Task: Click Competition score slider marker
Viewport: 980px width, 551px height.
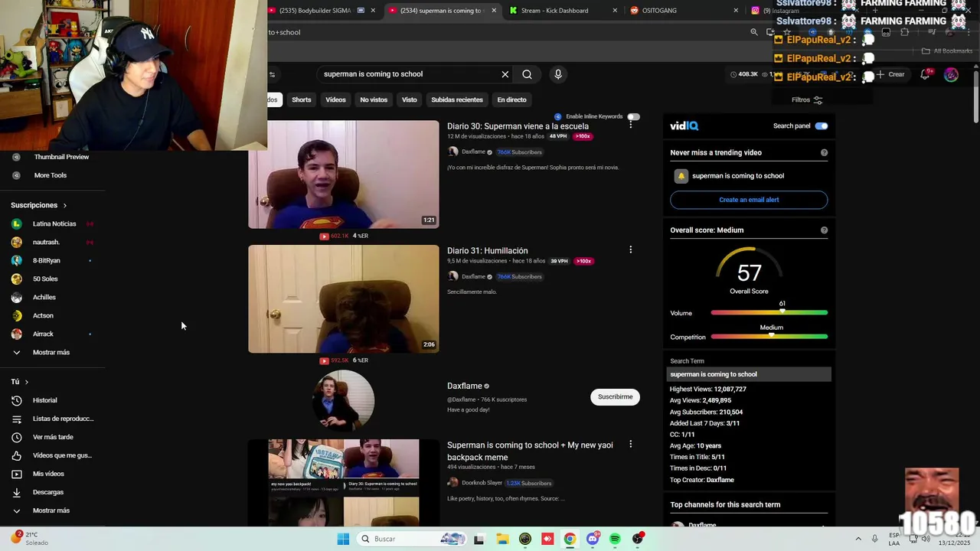Action: click(771, 336)
